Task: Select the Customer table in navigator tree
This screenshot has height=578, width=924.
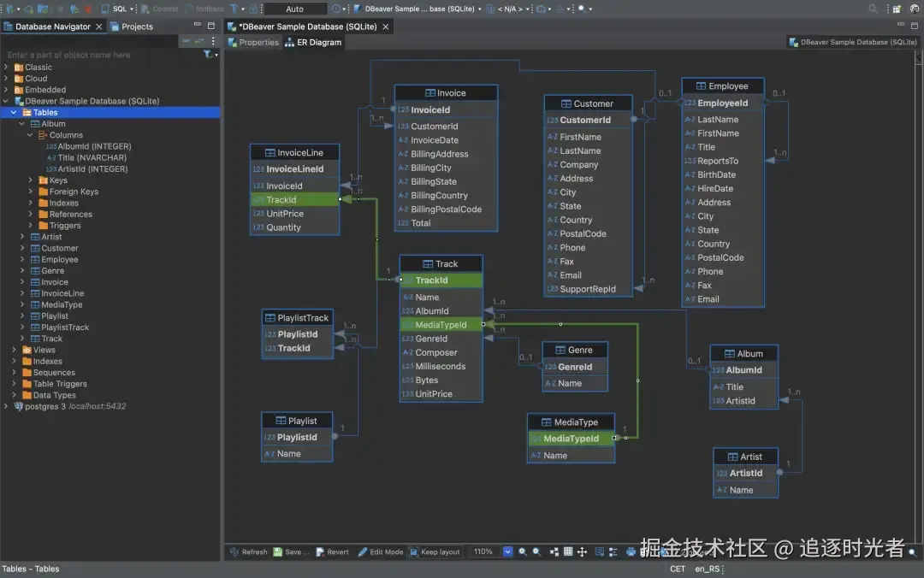Action: click(x=59, y=248)
